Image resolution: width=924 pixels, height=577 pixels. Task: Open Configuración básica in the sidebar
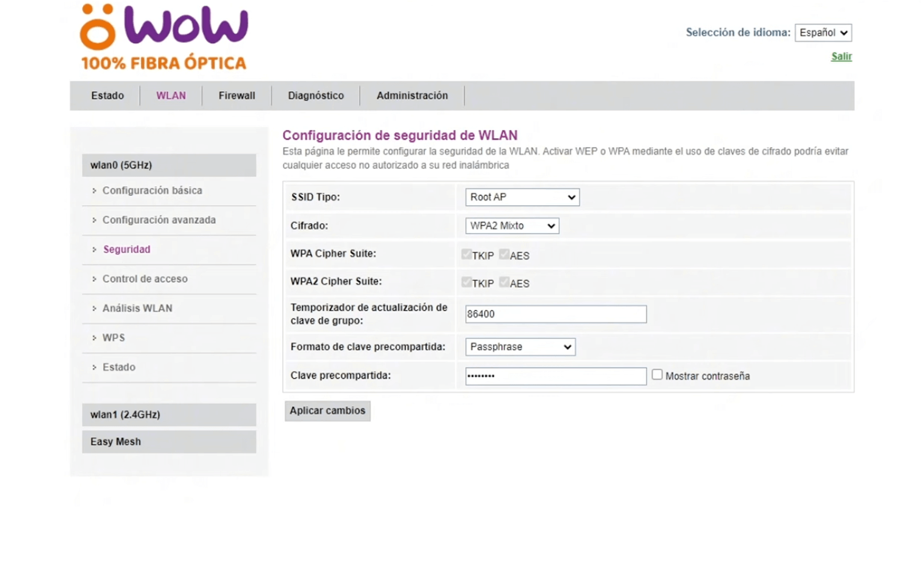[x=152, y=190]
